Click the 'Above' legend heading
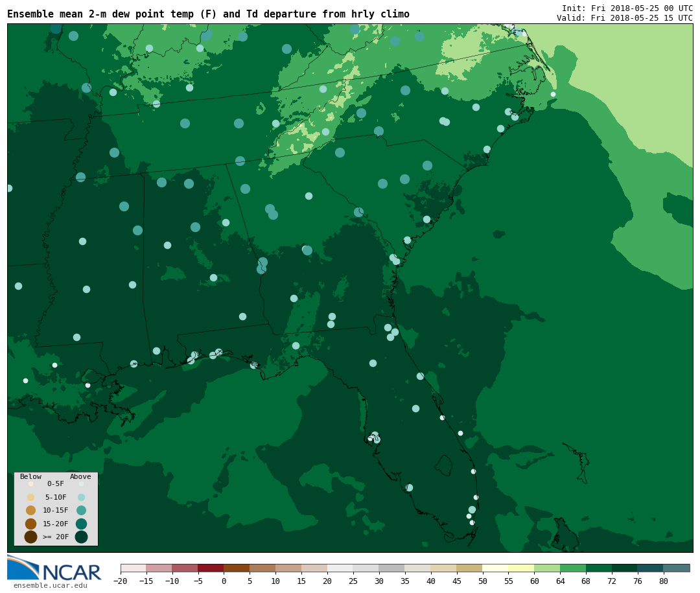Viewport: 700px width, 593px height. click(x=80, y=476)
